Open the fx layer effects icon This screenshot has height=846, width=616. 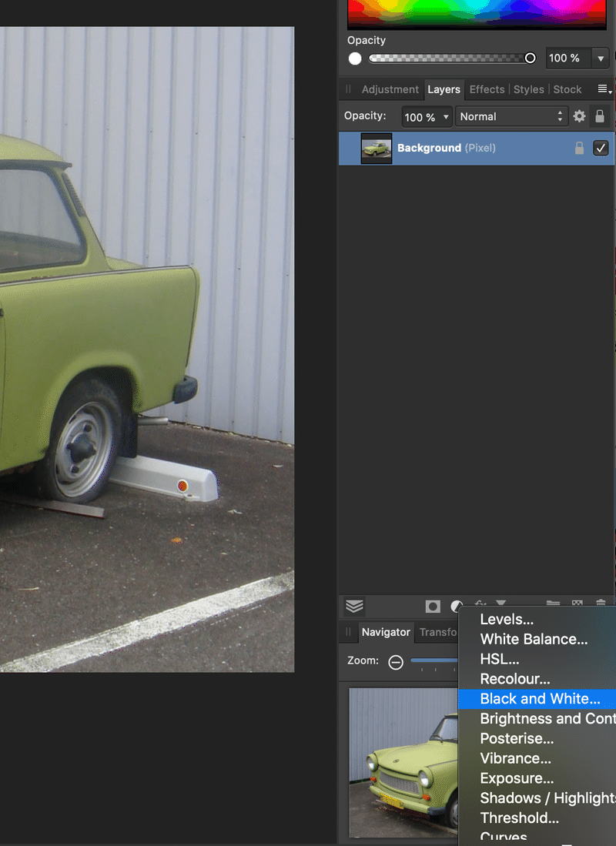point(480,604)
